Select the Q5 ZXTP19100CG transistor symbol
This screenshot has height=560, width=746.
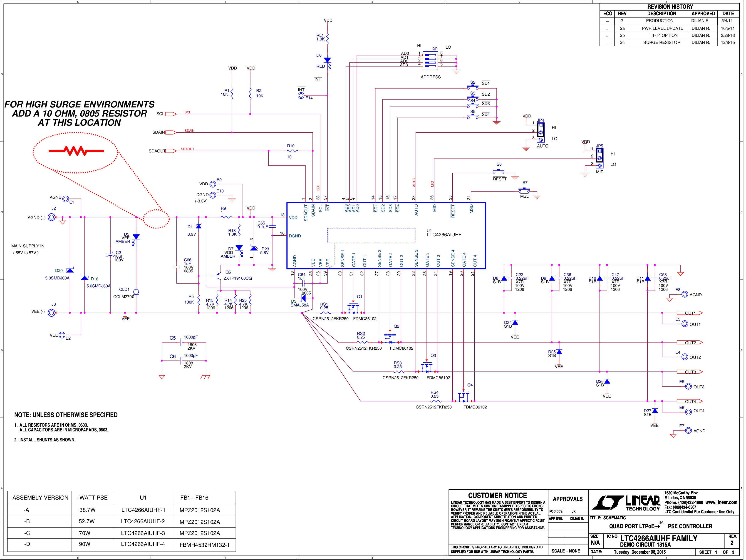click(x=219, y=276)
